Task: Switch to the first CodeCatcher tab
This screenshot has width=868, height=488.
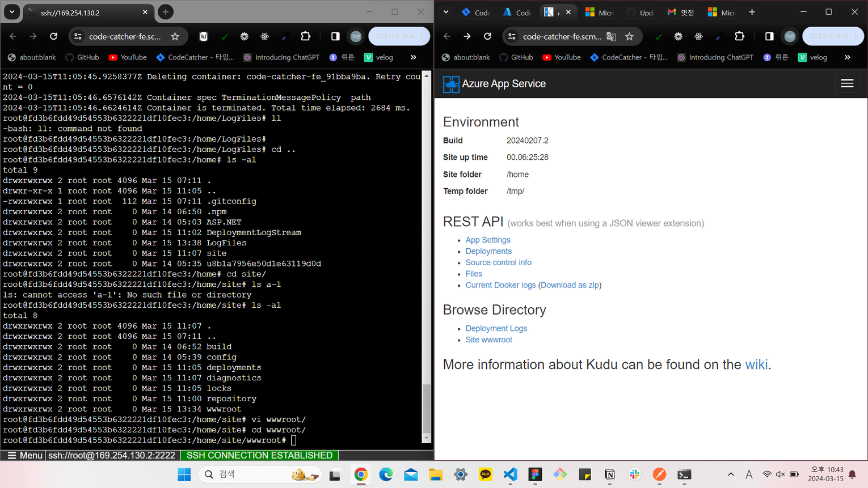Action: tap(475, 12)
